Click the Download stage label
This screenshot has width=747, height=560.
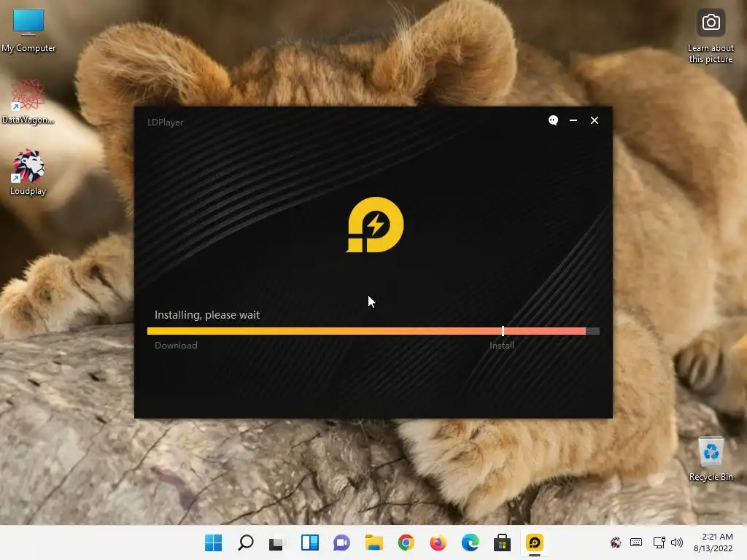pyautogui.click(x=176, y=346)
